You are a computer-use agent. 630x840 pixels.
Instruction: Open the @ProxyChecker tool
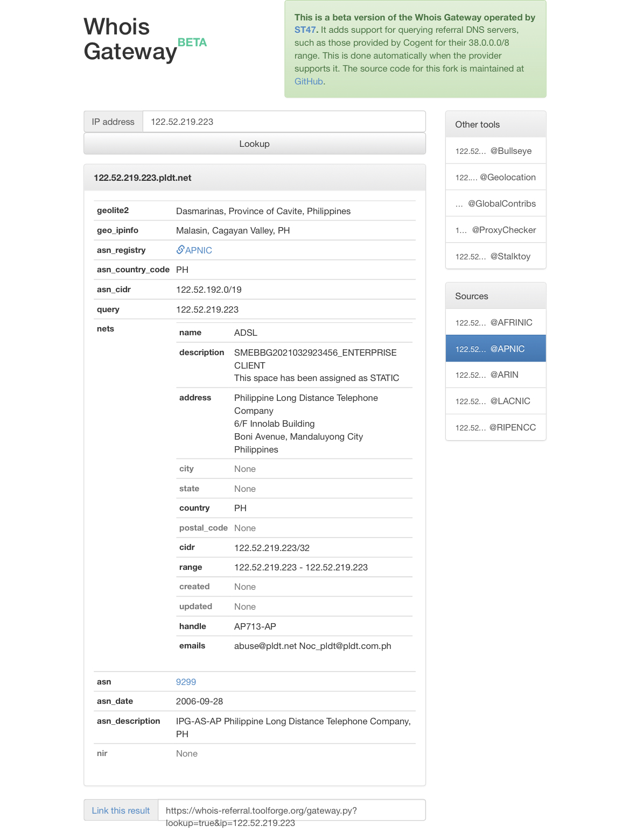tap(496, 230)
